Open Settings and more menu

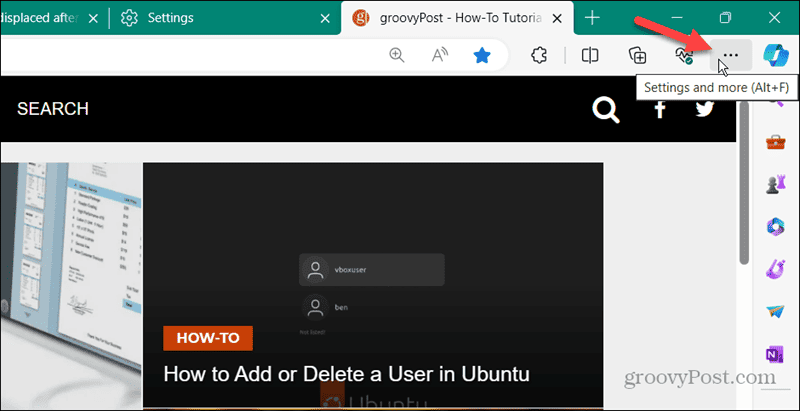(x=731, y=55)
